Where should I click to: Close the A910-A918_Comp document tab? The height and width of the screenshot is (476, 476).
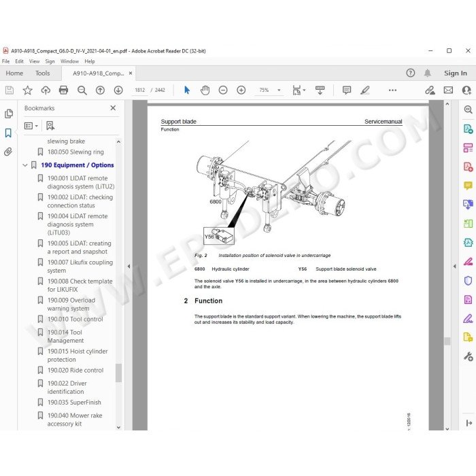(x=131, y=73)
